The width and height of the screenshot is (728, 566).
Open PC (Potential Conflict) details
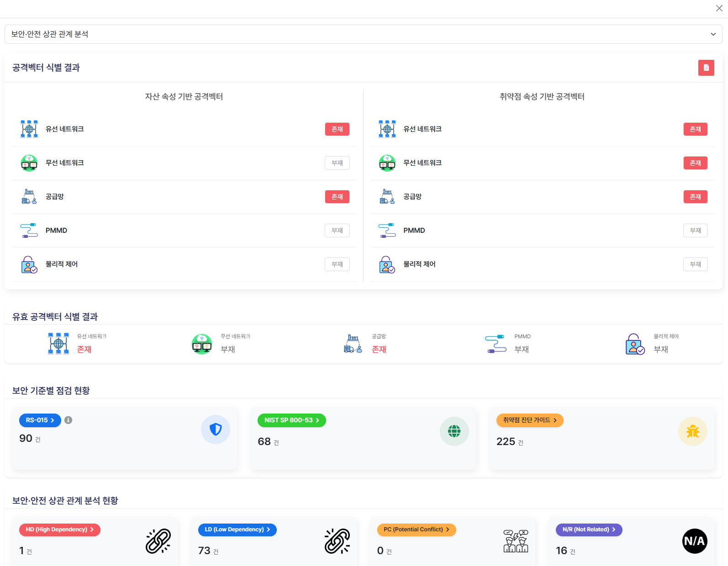[417, 530]
